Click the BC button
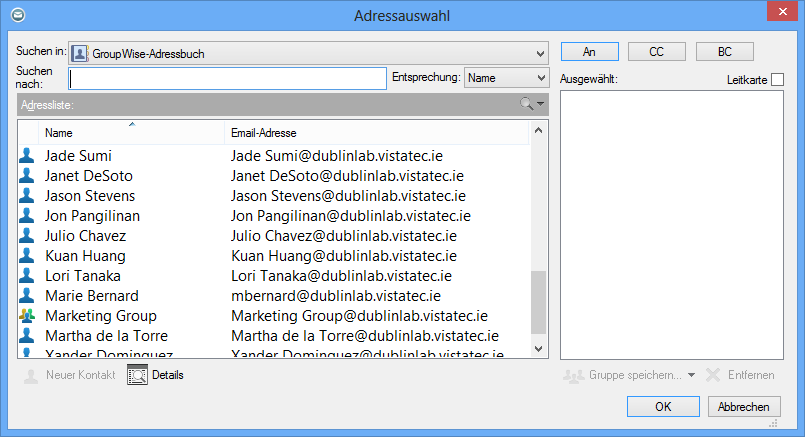This screenshot has height=437, width=805. pos(724,52)
